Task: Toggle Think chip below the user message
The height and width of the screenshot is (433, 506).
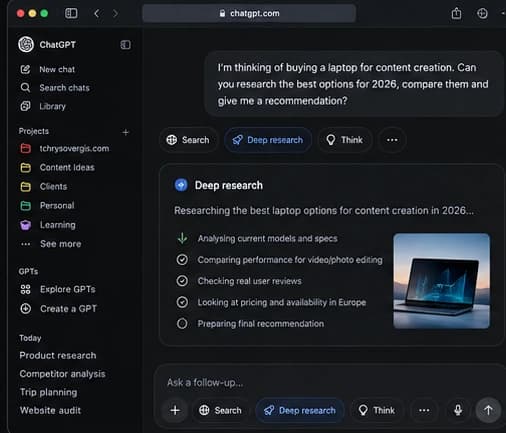Action: pyautogui.click(x=345, y=140)
